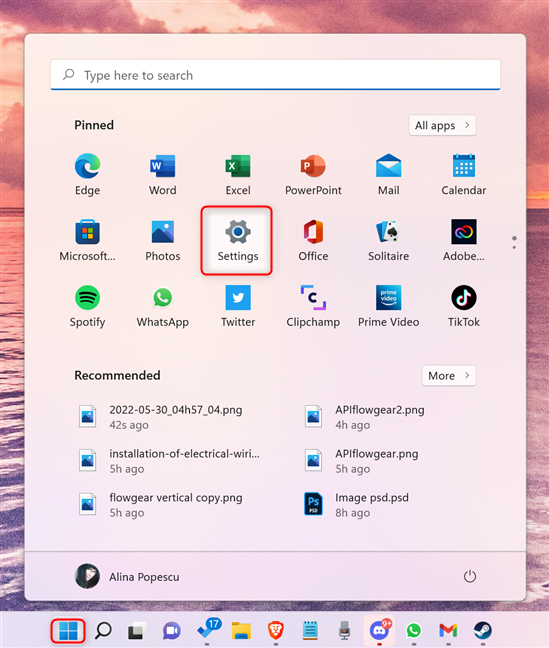This screenshot has height=648, width=549.
Task: Open the Mail app
Action: (388, 174)
